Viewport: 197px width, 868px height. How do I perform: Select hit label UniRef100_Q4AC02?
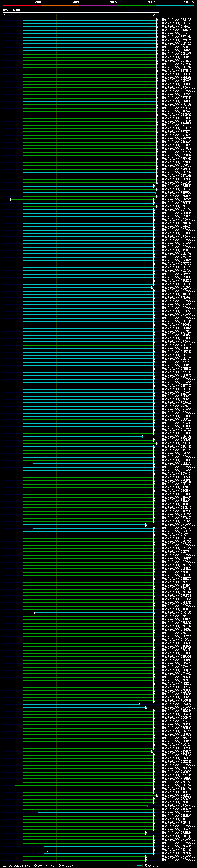[177, 142]
